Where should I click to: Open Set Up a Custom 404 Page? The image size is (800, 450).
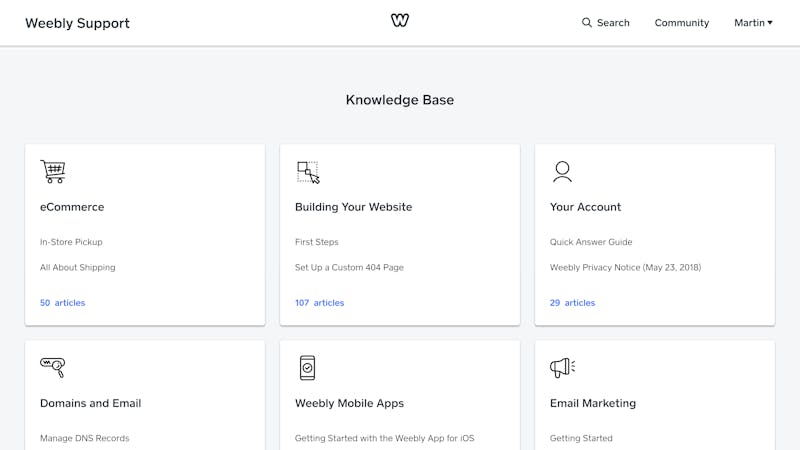(349, 267)
